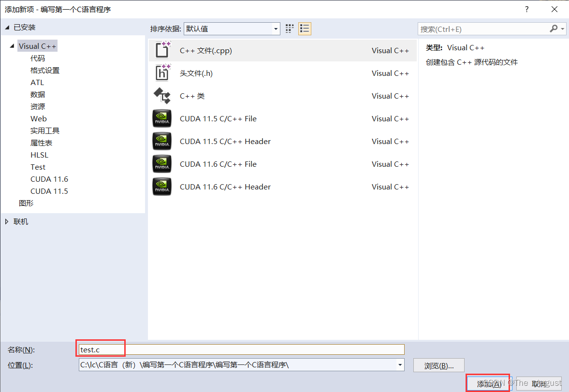Image resolution: width=569 pixels, height=392 pixels.
Task: Click the 添加(A) button
Action: coord(488,384)
